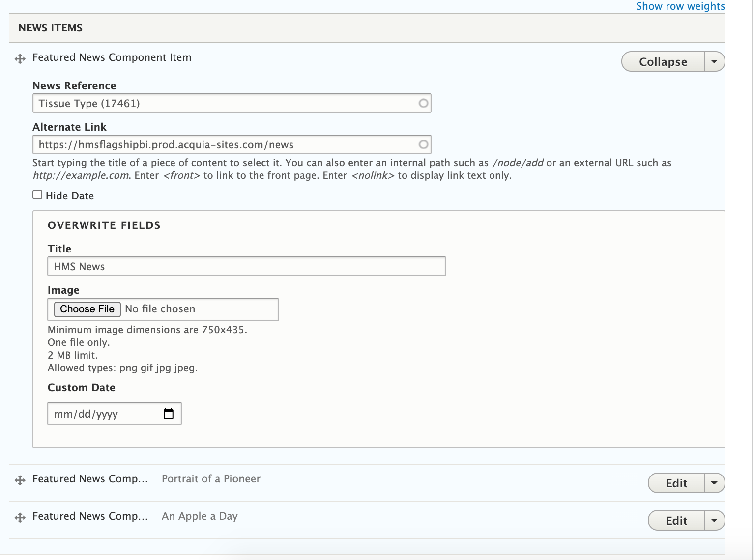Open the calendar picker in Custom Date field
Screen dimensions: 754x560
(x=169, y=414)
